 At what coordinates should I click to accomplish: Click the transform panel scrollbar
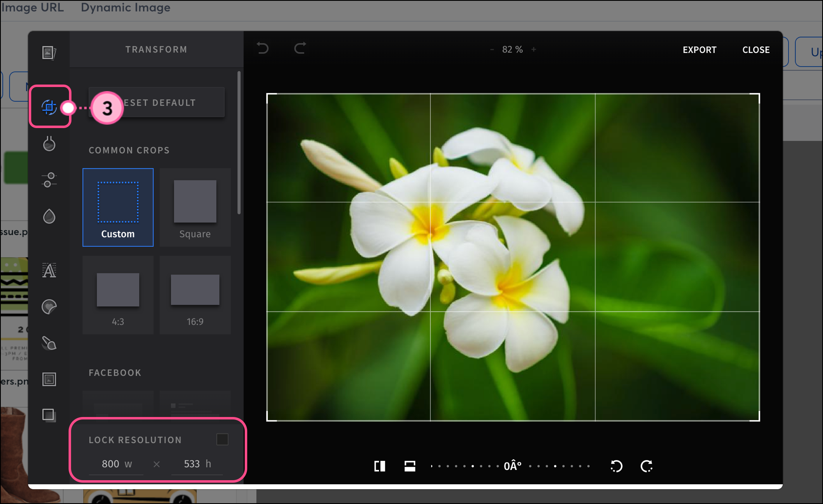239,143
